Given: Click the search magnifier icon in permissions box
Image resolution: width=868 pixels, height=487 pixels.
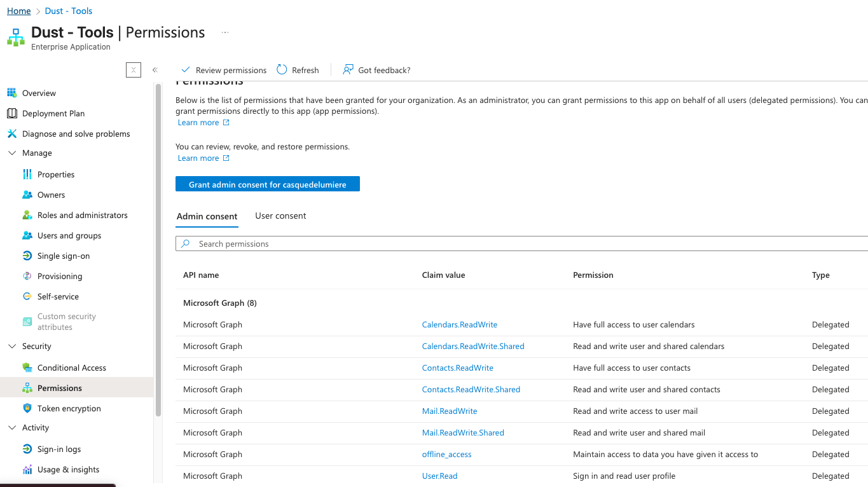Looking at the screenshot, I should coord(185,243).
